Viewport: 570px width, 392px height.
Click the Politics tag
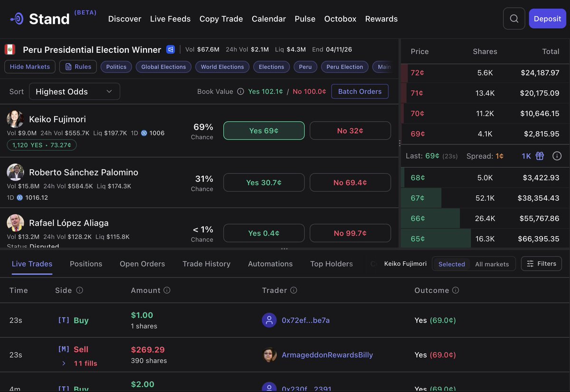pos(116,67)
